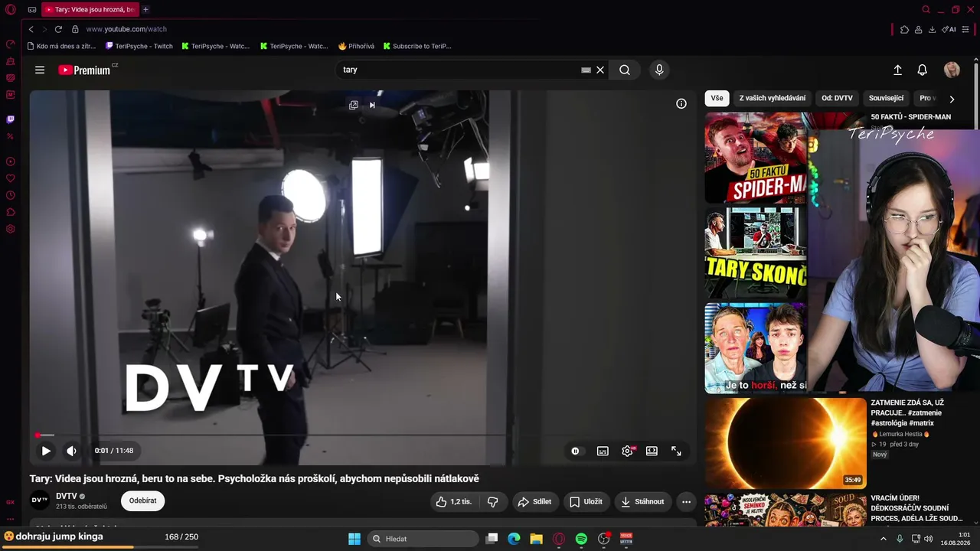Open the DVTV channel avatar
This screenshot has height=551, width=980.
point(40,500)
